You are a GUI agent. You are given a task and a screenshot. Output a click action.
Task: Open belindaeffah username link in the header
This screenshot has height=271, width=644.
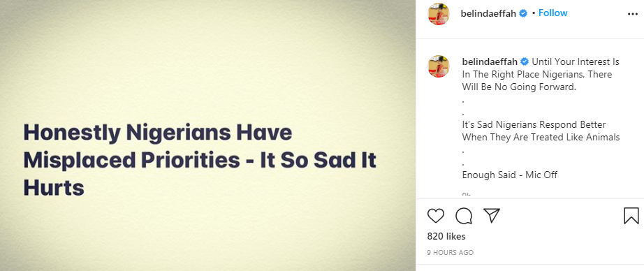489,13
